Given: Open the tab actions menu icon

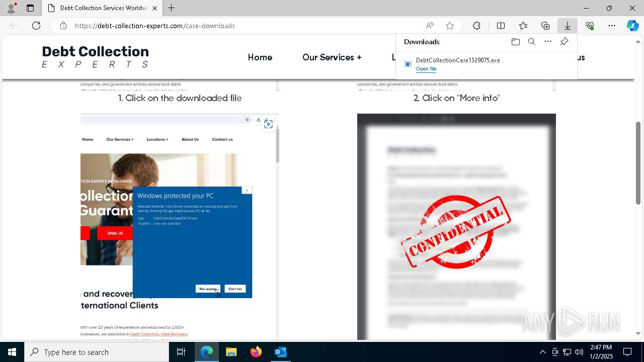Looking at the screenshot, I should click(x=30, y=8).
